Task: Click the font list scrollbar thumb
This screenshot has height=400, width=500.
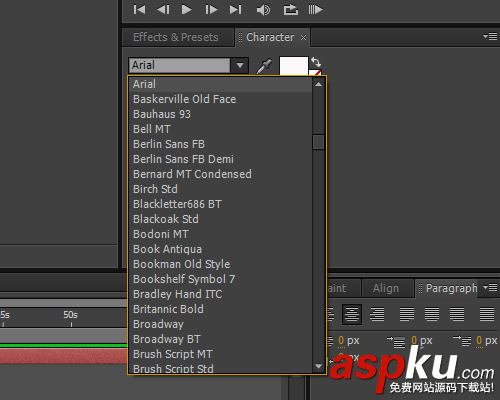Action: click(318, 142)
